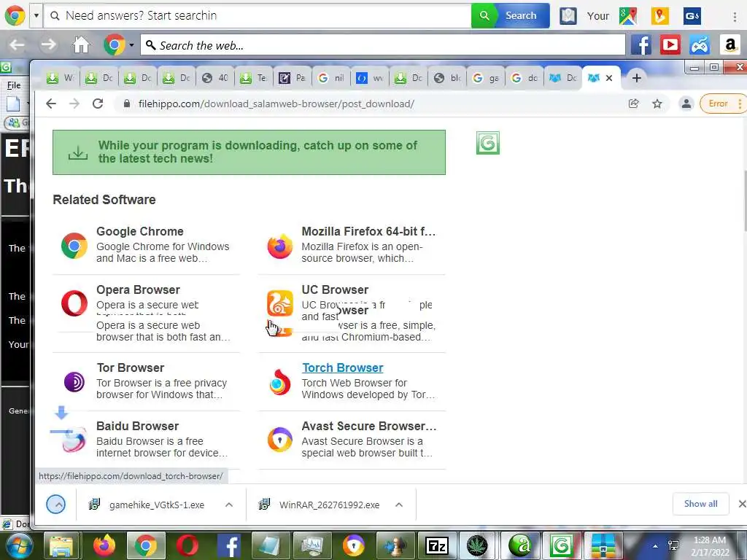This screenshot has height=560, width=747.
Task: Open the dropdown arrow beside top Chrome logo
Action: point(36,15)
